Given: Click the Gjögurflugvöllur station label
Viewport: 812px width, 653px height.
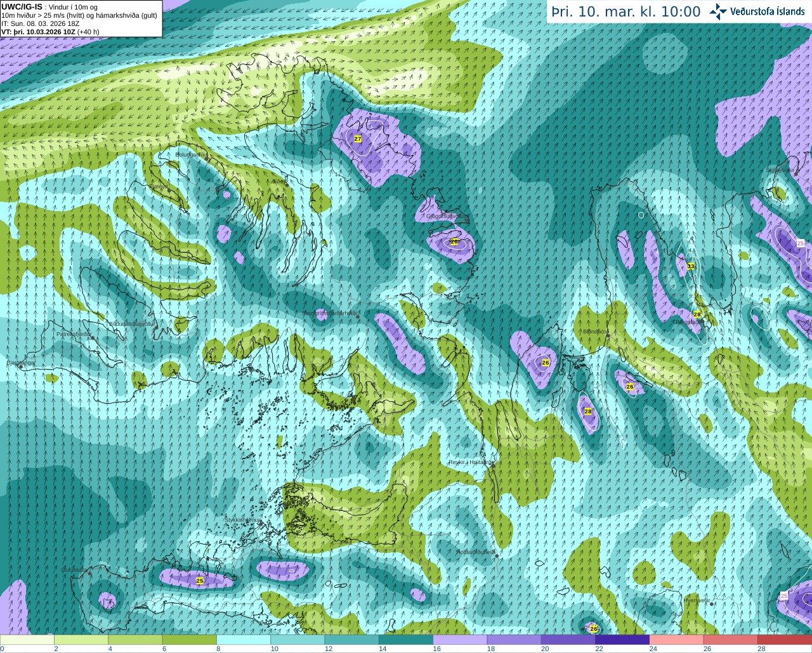Looking at the screenshot, I should 447,216.
